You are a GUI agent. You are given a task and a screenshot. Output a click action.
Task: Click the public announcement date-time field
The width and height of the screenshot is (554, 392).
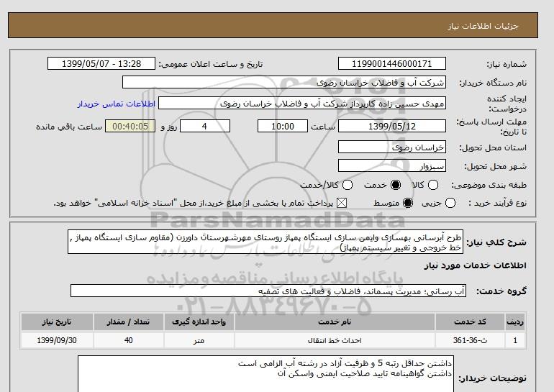click(101, 63)
